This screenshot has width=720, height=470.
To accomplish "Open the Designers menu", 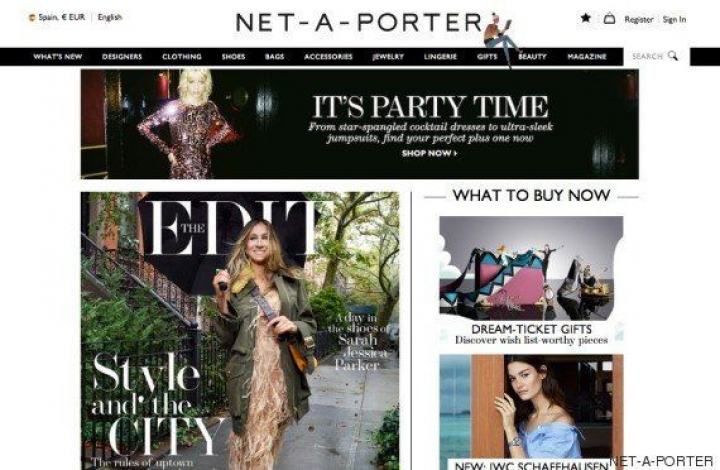I will point(122,56).
